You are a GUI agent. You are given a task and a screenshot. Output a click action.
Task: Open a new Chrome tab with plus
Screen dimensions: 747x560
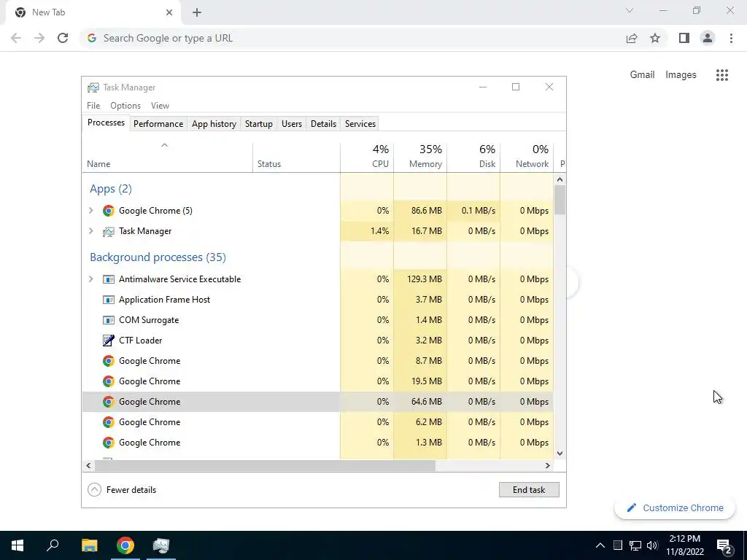click(197, 12)
